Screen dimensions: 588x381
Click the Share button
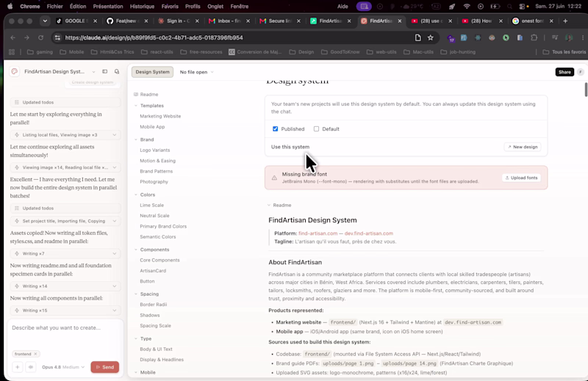tap(564, 72)
